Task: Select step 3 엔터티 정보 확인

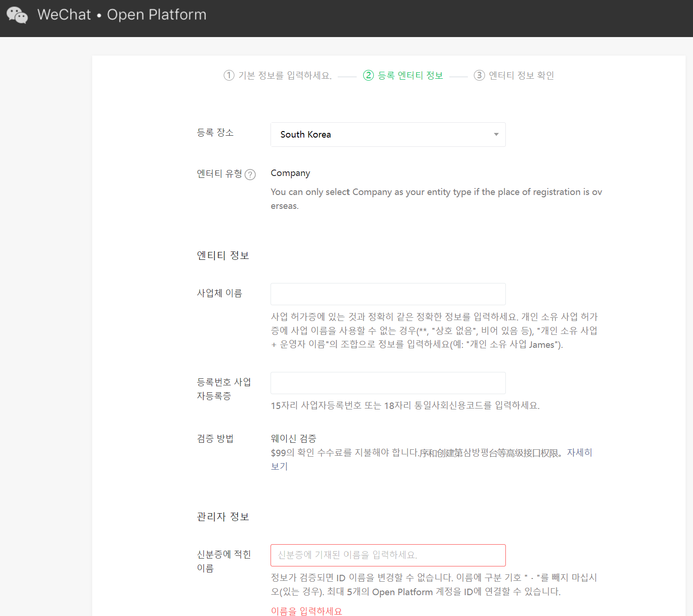Action: [x=514, y=75]
